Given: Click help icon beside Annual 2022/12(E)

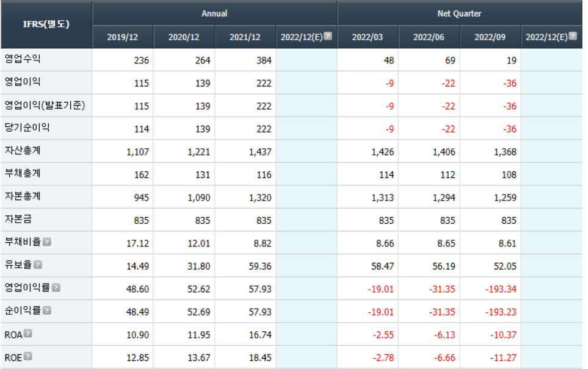Looking at the screenshot, I should tap(328, 36).
